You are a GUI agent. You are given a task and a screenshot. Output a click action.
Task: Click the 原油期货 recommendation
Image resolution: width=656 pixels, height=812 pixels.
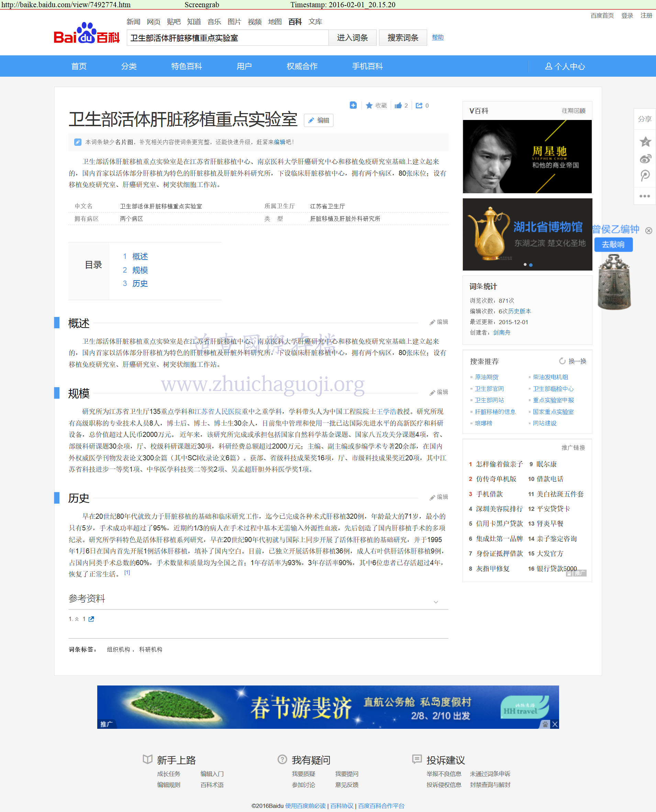pyautogui.click(x=487, y=377)
